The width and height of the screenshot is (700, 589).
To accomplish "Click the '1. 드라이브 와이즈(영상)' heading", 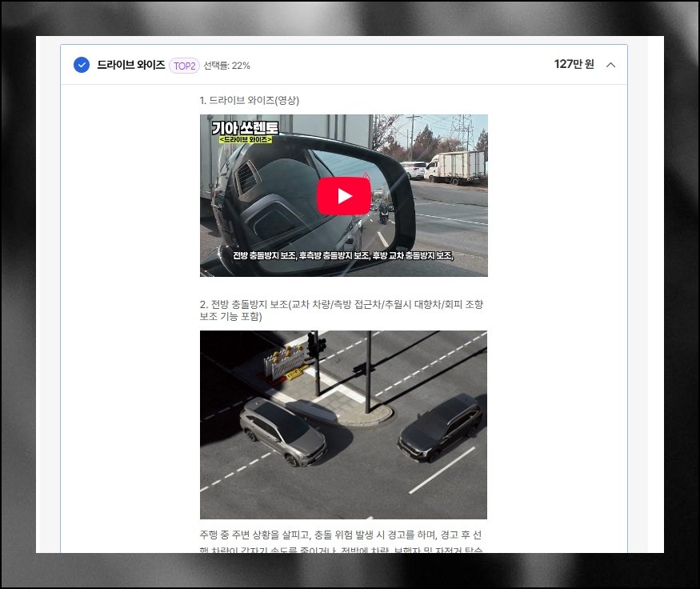I will click(x=249, y=101).
